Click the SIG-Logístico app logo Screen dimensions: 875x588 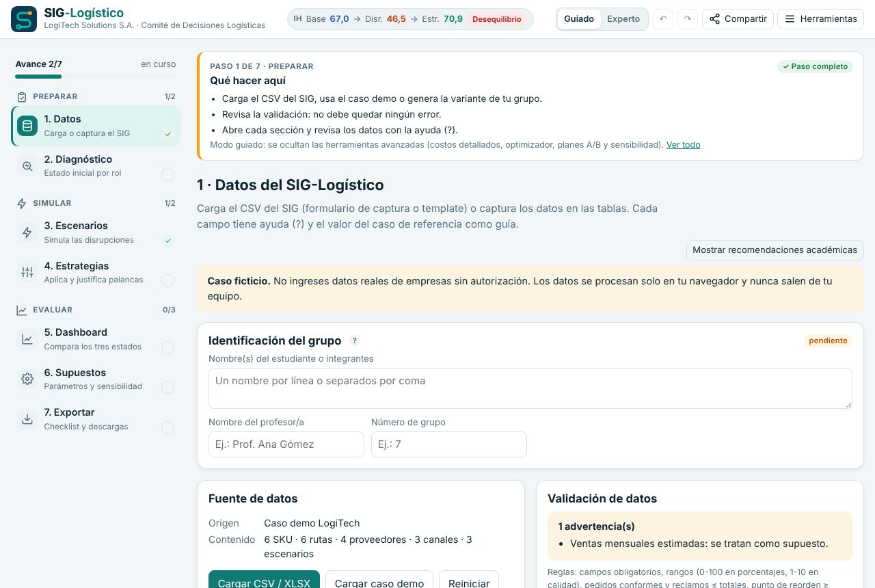pyautogui.click(x=24, y=19)
